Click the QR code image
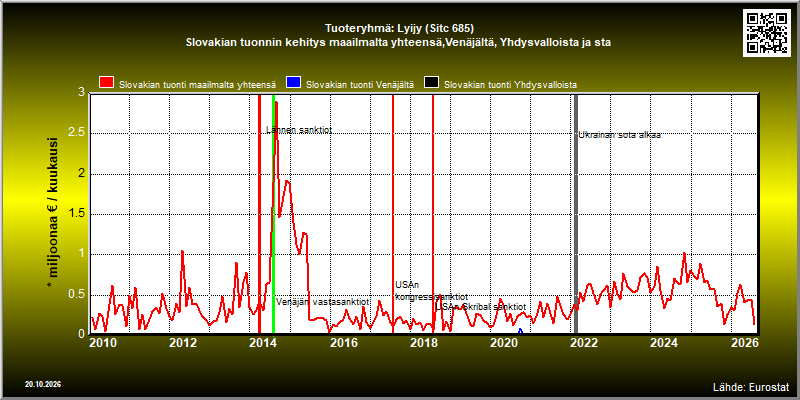The width and height of the screenshot is (800, 400). point(767,33)
